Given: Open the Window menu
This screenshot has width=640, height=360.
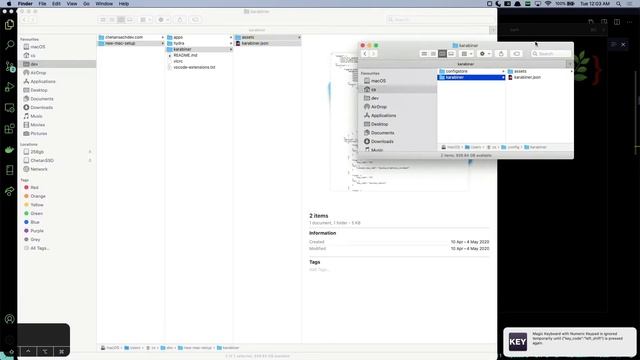Looking at the screenshot, I should coord(104,4).
